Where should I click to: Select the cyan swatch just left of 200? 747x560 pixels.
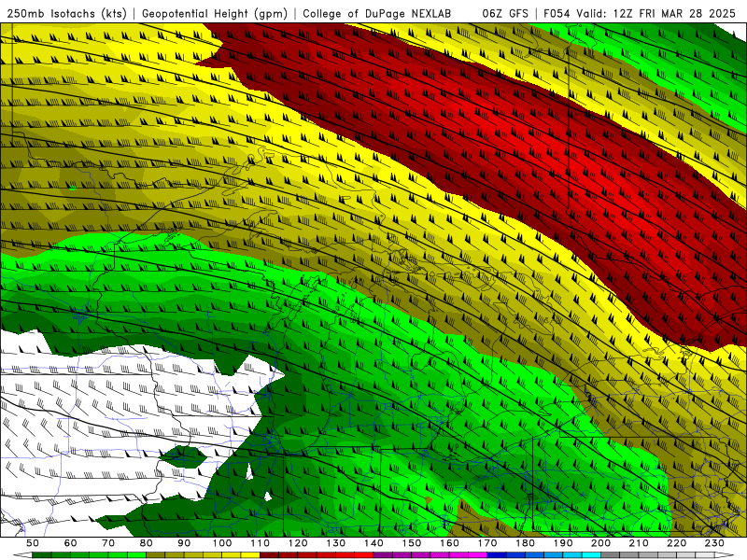coord(591,555)
